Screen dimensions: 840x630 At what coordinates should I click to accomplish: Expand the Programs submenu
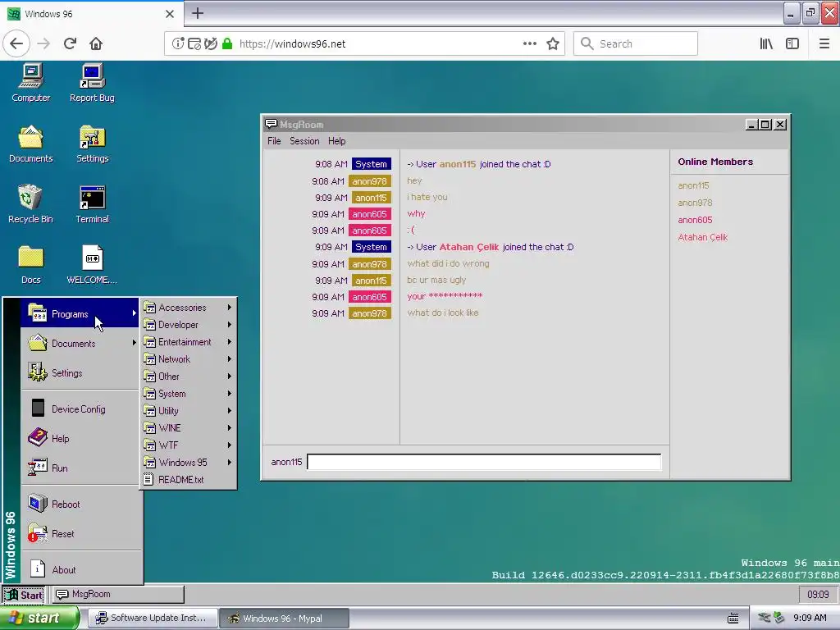click(x=80, y=314)
